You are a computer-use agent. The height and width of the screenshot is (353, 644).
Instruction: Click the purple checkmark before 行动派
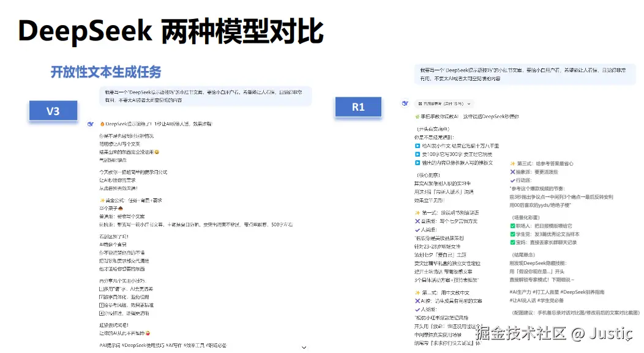coord(512,180)
